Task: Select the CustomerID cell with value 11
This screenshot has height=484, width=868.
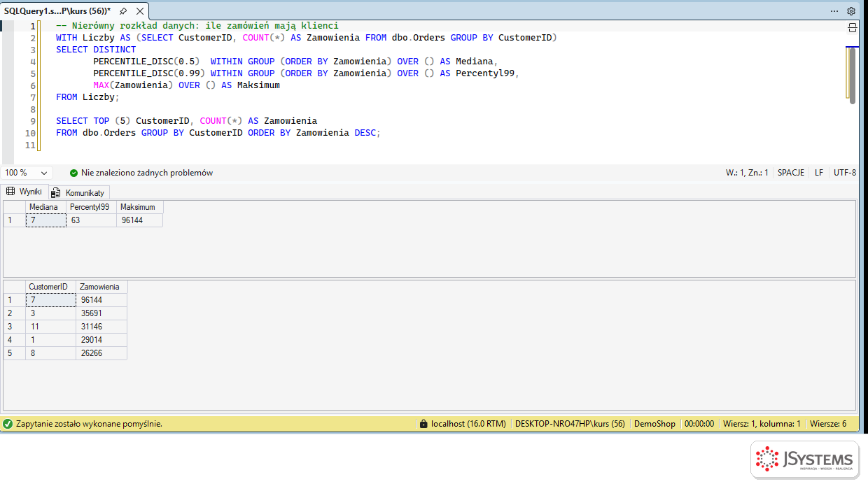Action: (x=50, y=327)
